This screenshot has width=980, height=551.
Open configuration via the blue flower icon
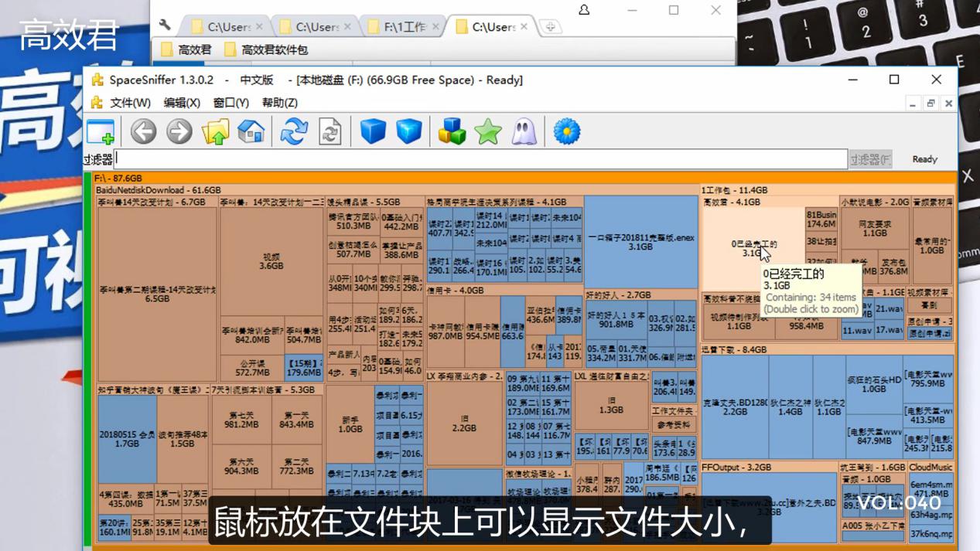(x=567, y=131)
